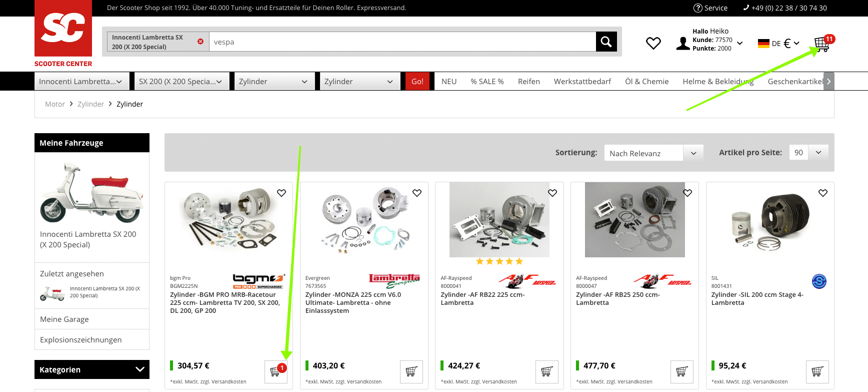Go to first Zylinder breadcrumb link
The image size is (868, 392).
click(90, 104)
